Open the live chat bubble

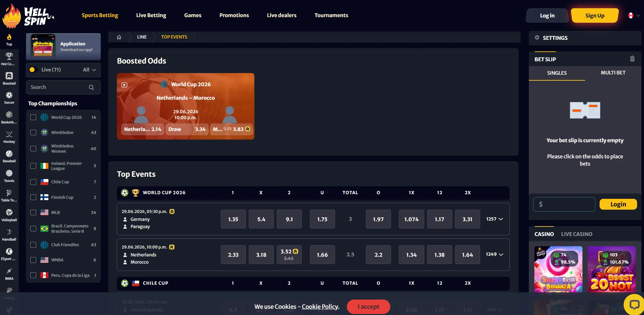tap(634, 304)
